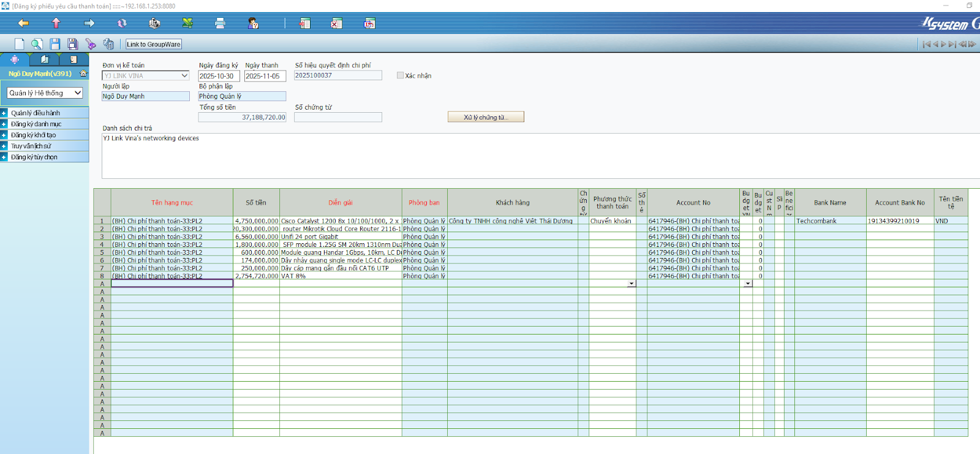This screenshot has width=980, height=454.
Task: Click the home icon beside the user name
Action: 83,74
